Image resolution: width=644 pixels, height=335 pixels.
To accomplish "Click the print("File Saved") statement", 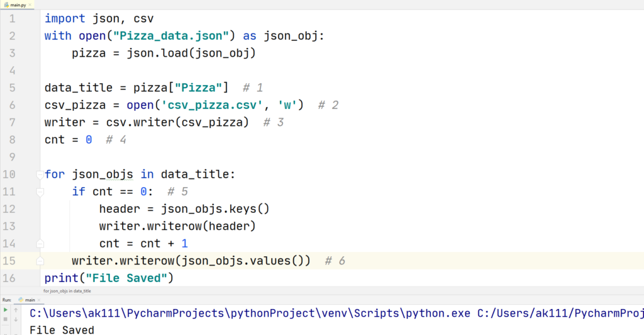I will tap(109, 278).
